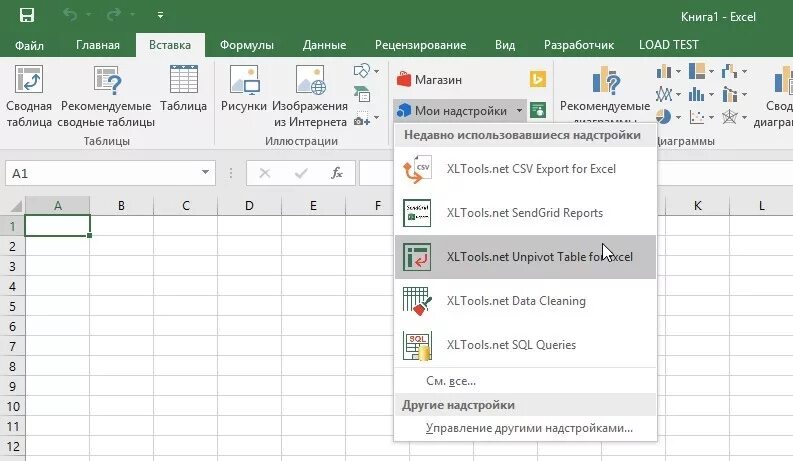
Task: Insert a Таблица from the ribbon
Action: [184, 89]
